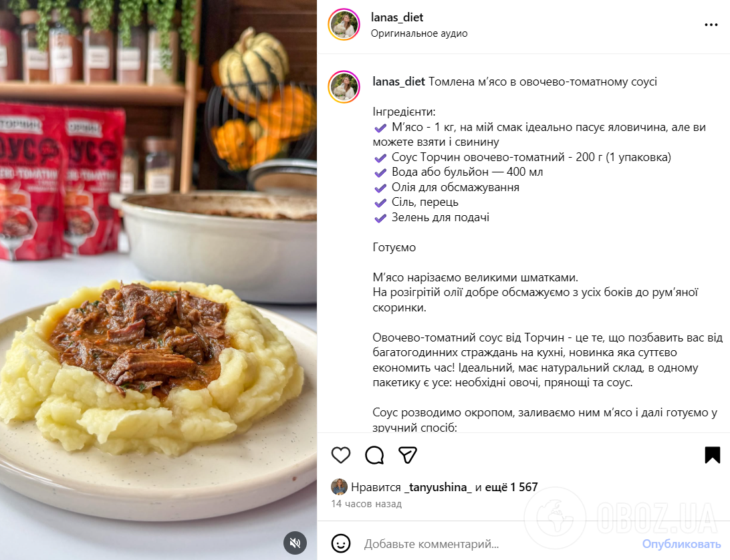Click the 14 часов назад timestamp
Image resolution: width=730 pixels, height=560 pixels.
(x=366, y=504)
